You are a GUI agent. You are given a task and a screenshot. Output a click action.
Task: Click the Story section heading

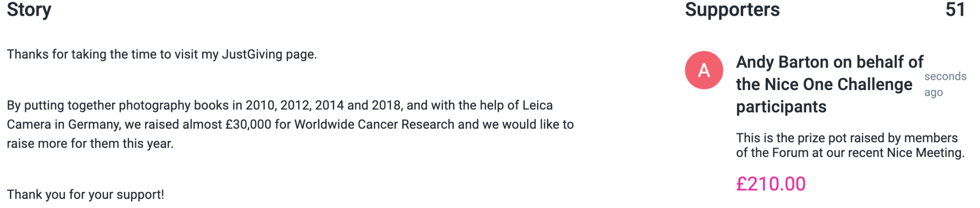[x=29, y=10]
